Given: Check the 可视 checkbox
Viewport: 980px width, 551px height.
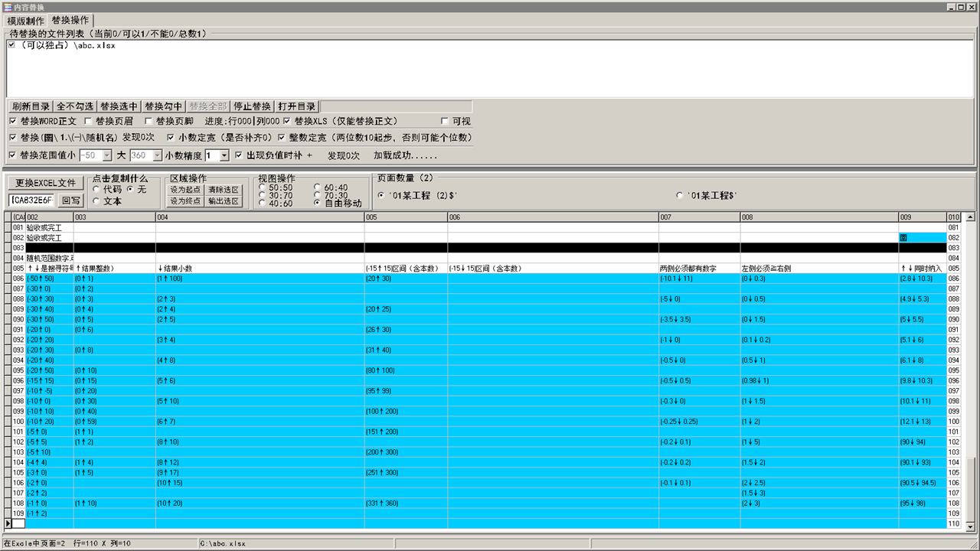Looking at the screenshot, I should (445, 122).
